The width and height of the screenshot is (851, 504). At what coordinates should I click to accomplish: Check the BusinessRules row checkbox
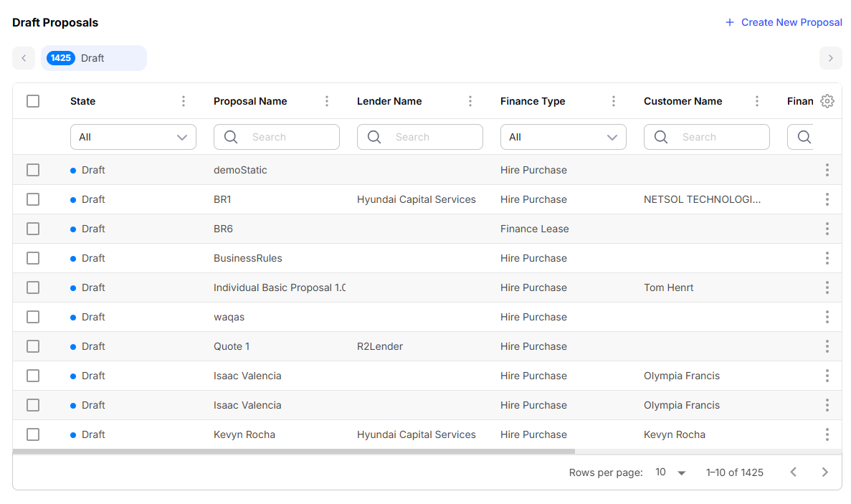tap(33, 257)
